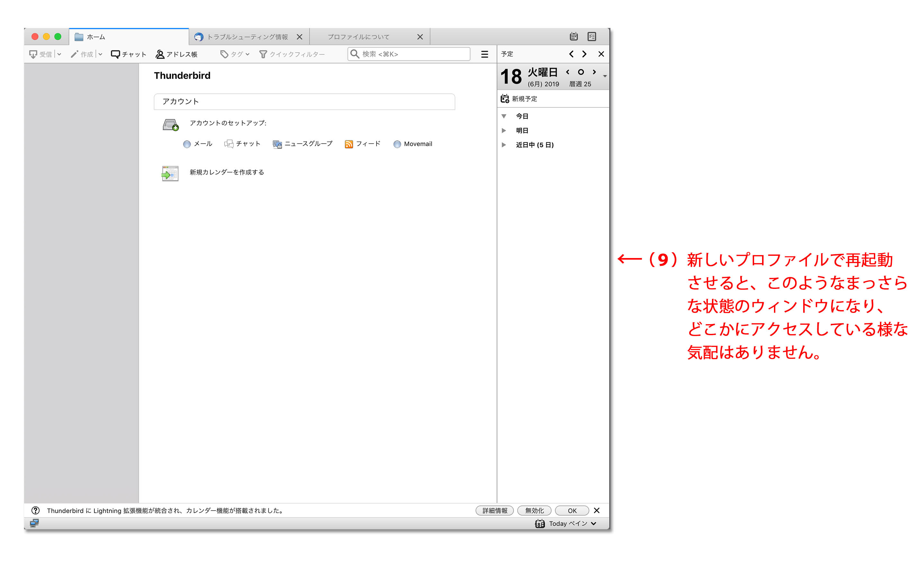Go to today using the circle button
The width and height of the screenshot is (924, 563).
coord(581,72)
